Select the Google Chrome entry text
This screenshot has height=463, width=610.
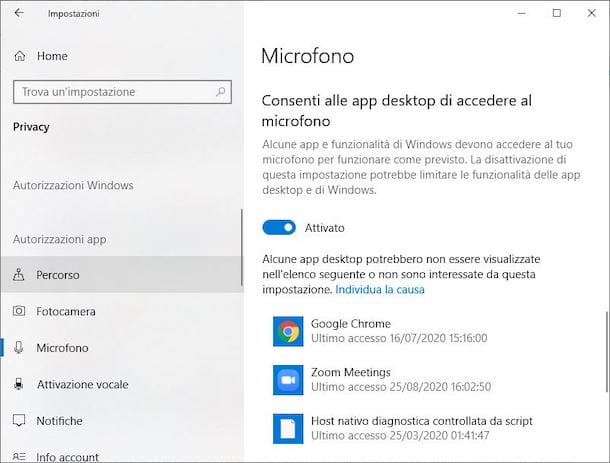click(351, 324)
